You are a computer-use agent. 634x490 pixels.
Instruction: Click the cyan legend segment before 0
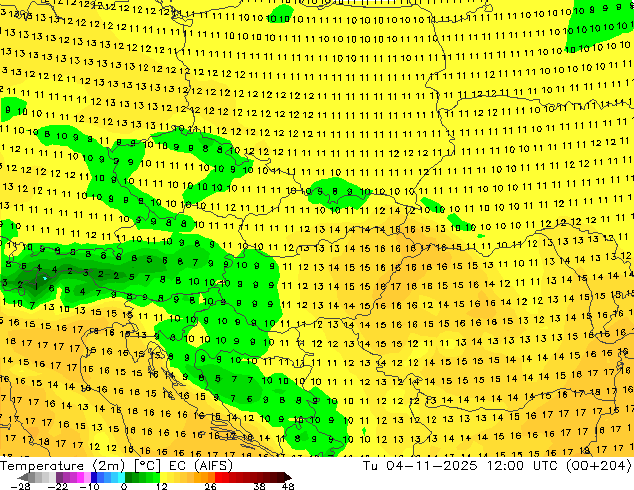click(x=121, y=477)
